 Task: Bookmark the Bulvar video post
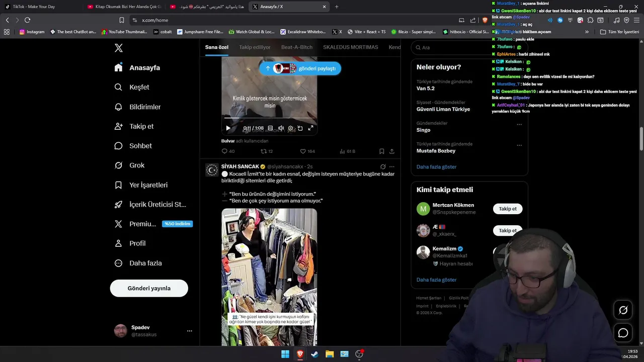(x=382, y=151)
